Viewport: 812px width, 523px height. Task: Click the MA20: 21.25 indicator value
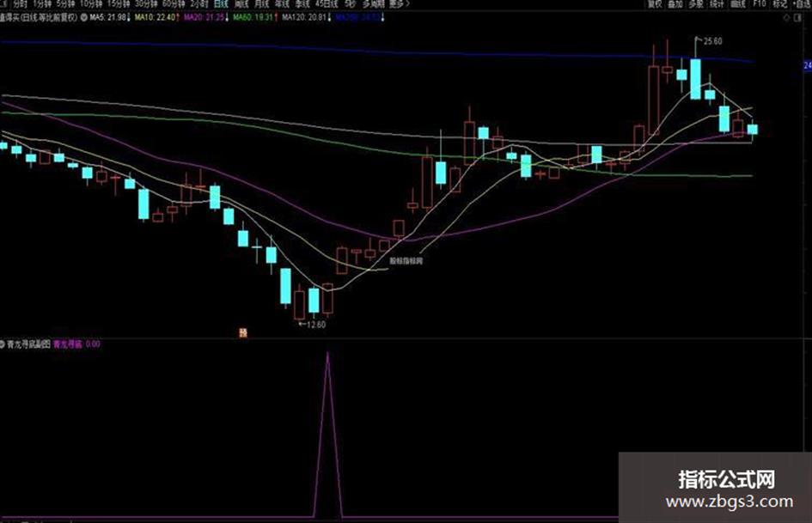206,18
